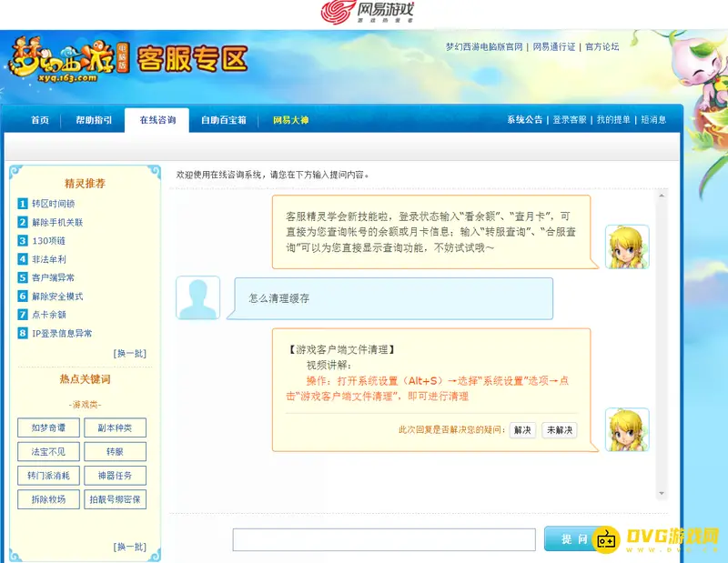Select 130项链 recommended topic
Screen dimensions: 728x563
click(x=49, y=241)
